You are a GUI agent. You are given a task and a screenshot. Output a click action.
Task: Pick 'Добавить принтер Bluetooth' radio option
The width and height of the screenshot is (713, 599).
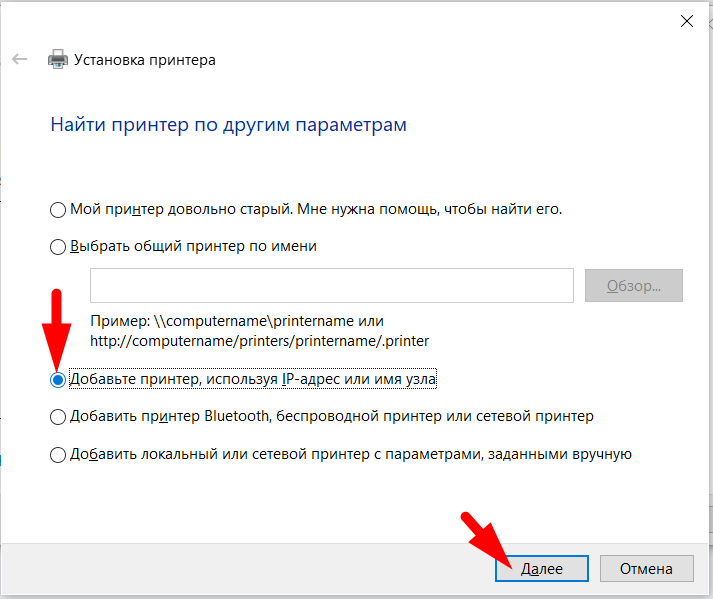(58, 416)
